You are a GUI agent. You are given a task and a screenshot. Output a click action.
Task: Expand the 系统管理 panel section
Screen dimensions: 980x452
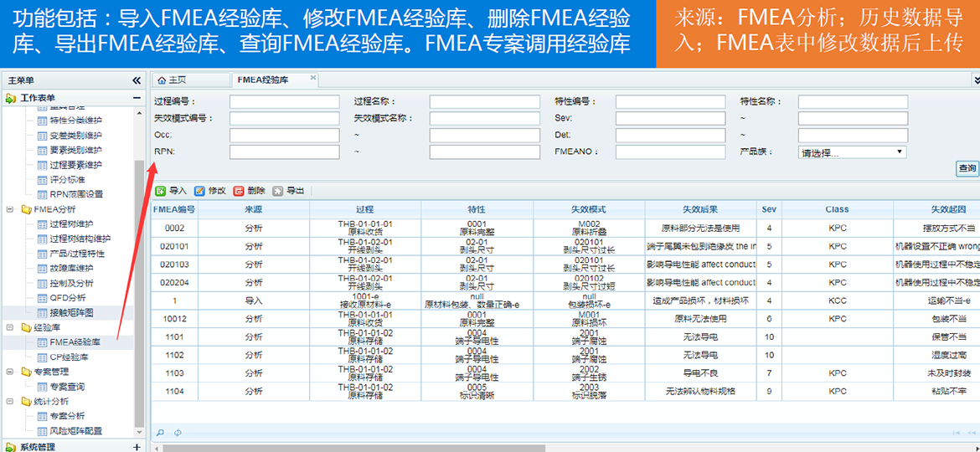(x=137, y=447)
